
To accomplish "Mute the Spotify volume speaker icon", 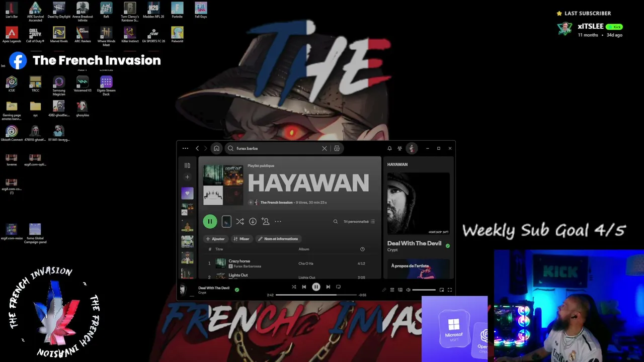I will click(408, 290).
